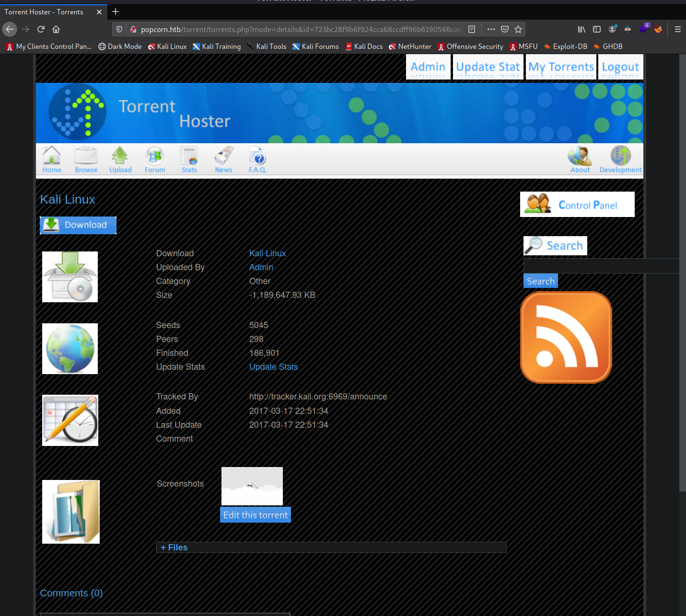The width and height of the screenshot is (686, 616).
Task: Reload the current page
Action: tap(41, 29)
